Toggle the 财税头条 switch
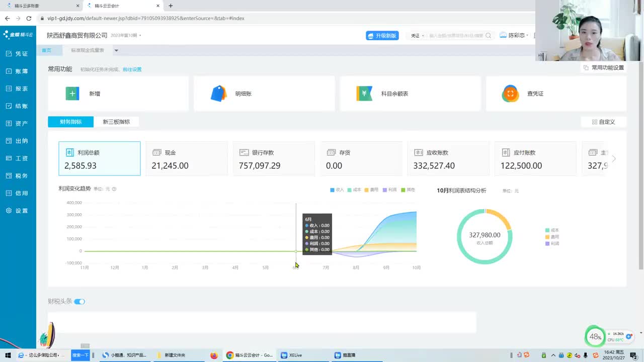The width and height of the screenshot is (644, 362). (x=79, y=302)
